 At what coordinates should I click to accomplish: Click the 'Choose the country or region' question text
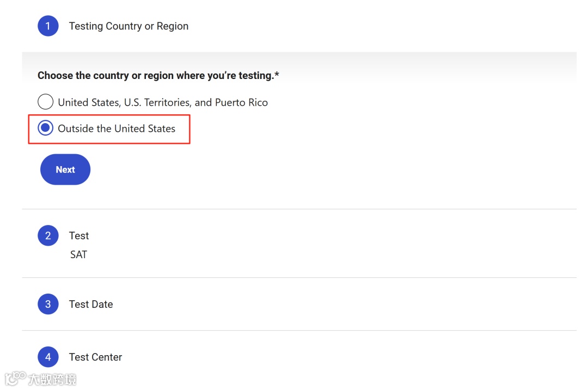pos(155,76)
